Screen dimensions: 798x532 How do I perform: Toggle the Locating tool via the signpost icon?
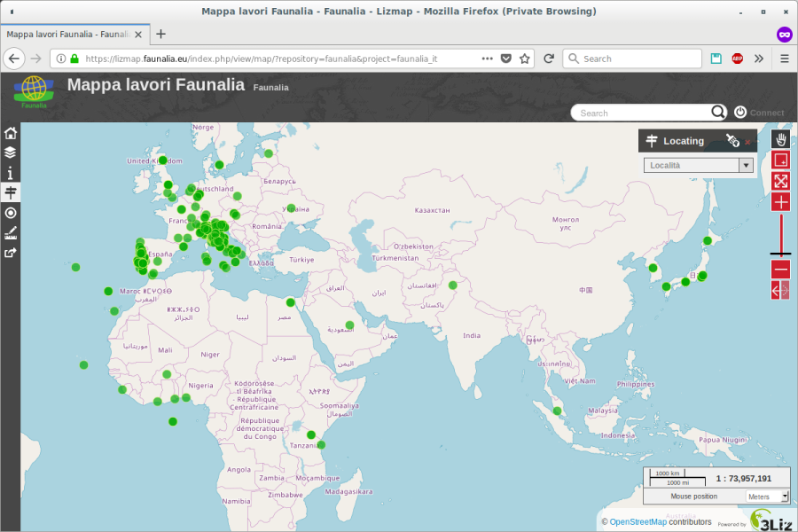pos(10,192)
